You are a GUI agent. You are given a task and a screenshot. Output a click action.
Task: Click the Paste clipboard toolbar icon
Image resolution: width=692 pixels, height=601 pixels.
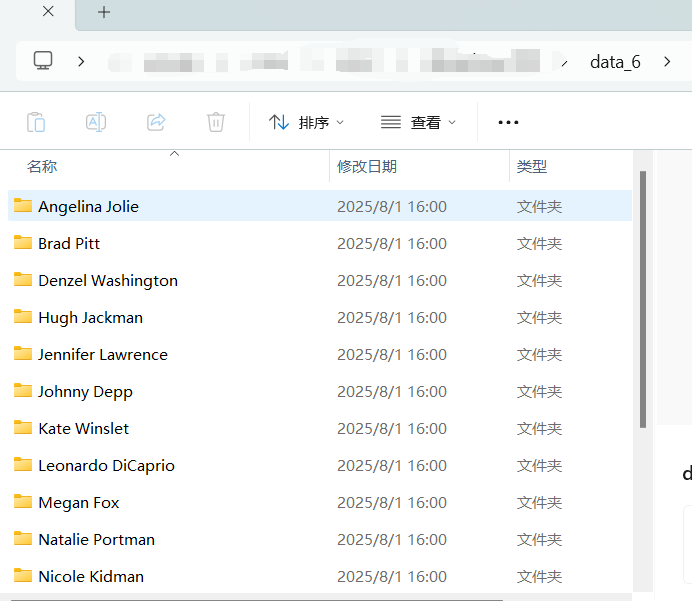tap(36, 122)
